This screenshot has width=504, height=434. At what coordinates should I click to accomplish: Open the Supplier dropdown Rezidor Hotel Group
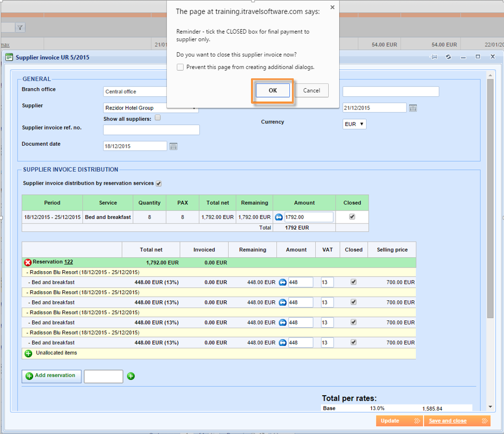151,108
